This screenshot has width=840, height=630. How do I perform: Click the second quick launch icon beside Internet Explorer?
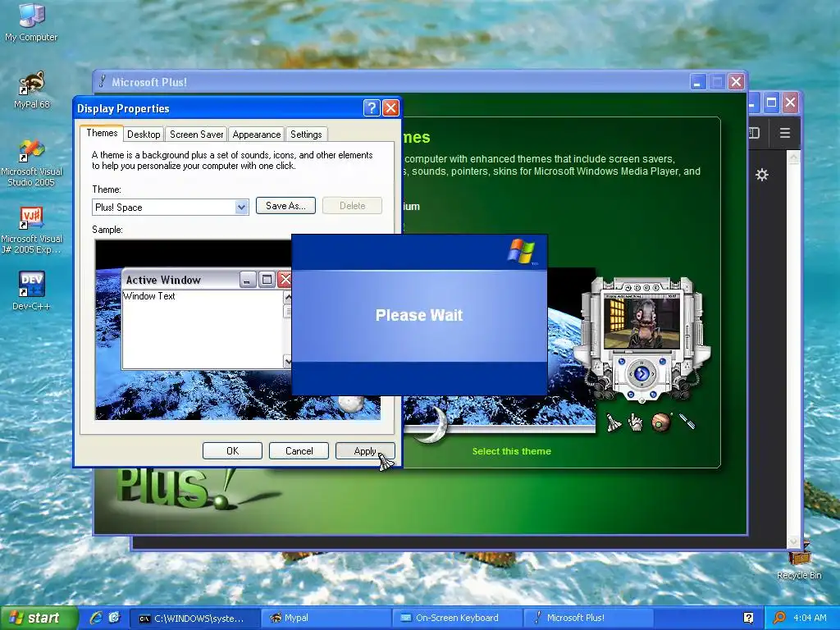click(x=114, y=618)
